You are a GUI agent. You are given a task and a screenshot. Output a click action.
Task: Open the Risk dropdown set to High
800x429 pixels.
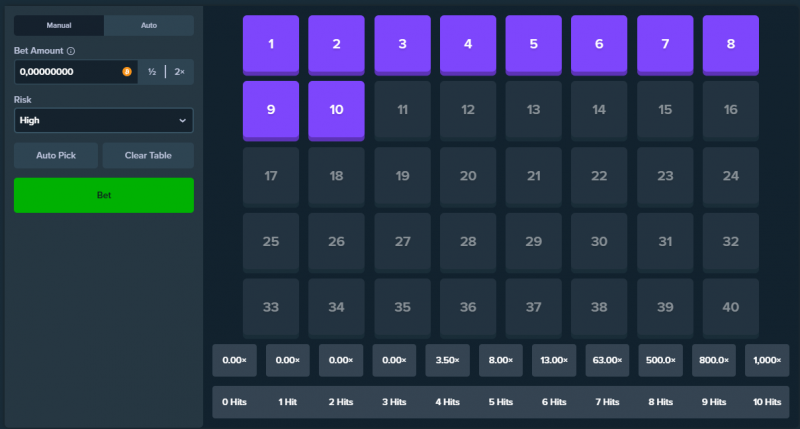(x=104, y=120)
